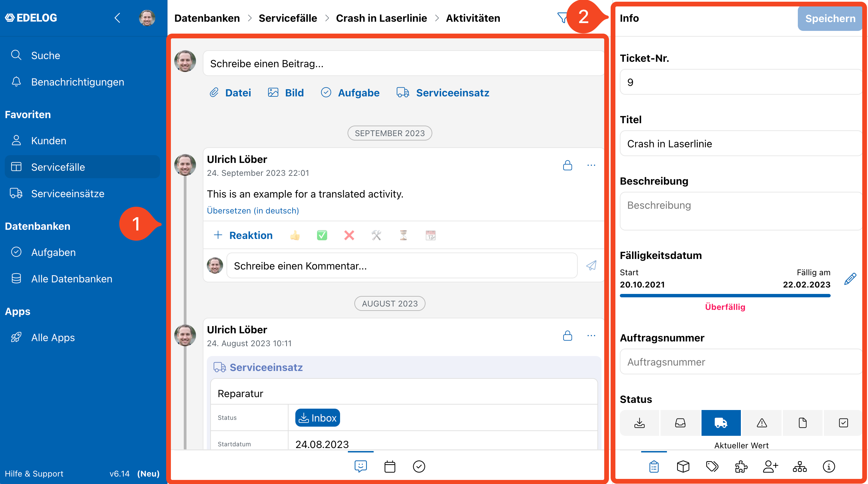Toggle the lock icon on the August post

(x=568, y=336)
